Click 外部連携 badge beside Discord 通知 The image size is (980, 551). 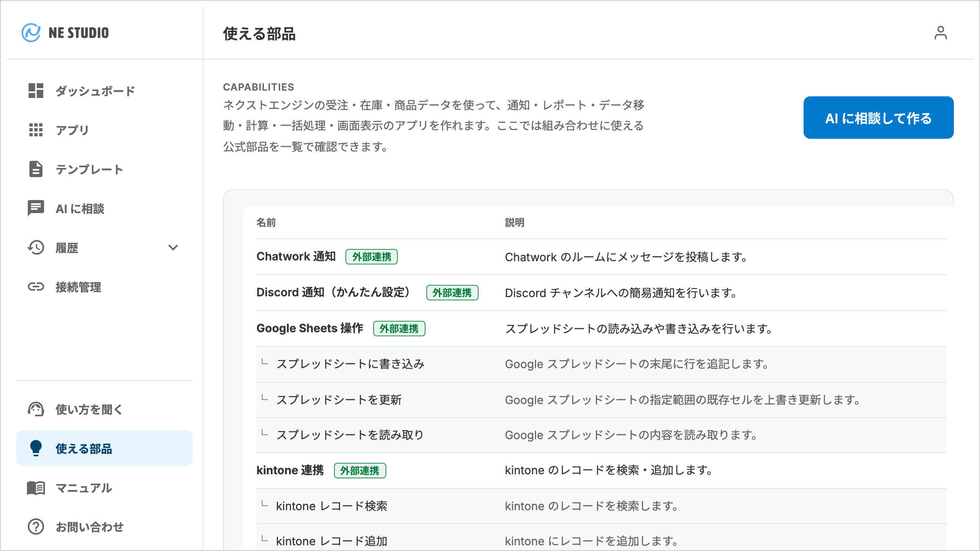452,293
